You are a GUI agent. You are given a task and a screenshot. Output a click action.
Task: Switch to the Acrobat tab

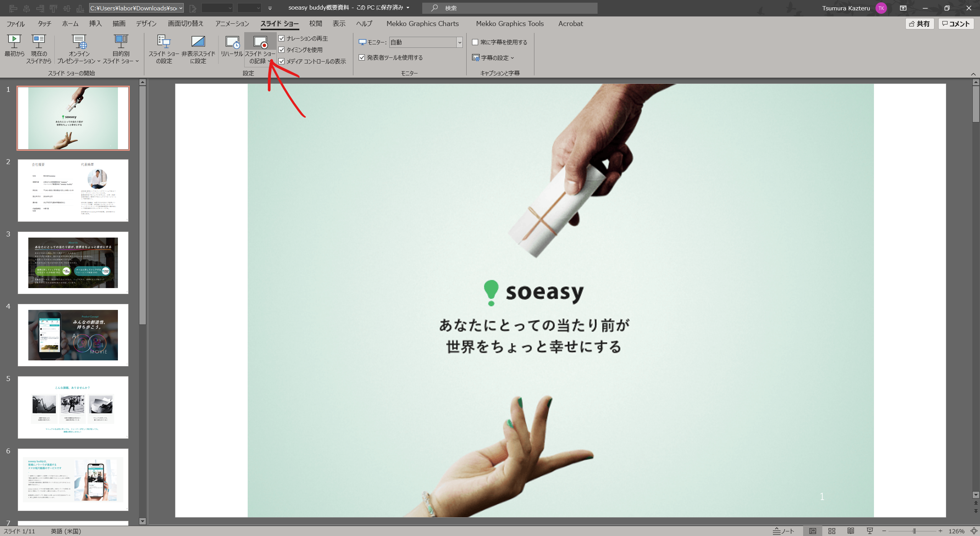coord(570,24)
